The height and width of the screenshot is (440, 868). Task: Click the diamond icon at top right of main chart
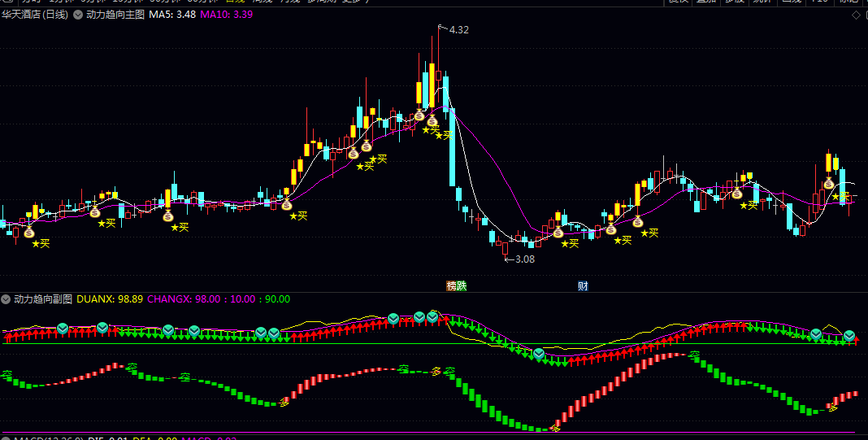(x=855, y=15)
